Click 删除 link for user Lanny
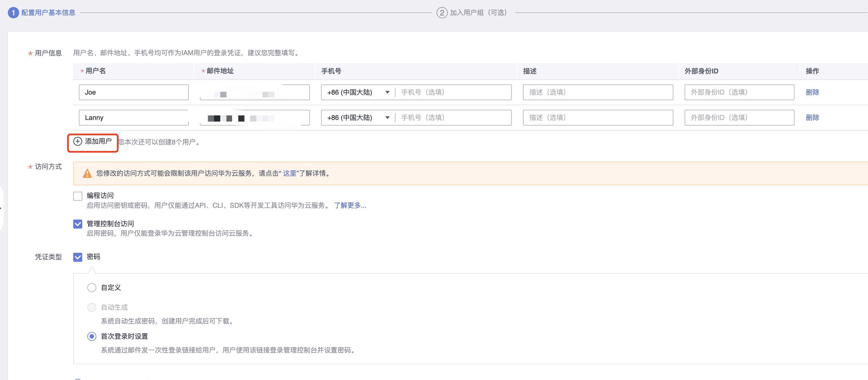The height and width of the screenshot is (380, 868). click(812, 118)
